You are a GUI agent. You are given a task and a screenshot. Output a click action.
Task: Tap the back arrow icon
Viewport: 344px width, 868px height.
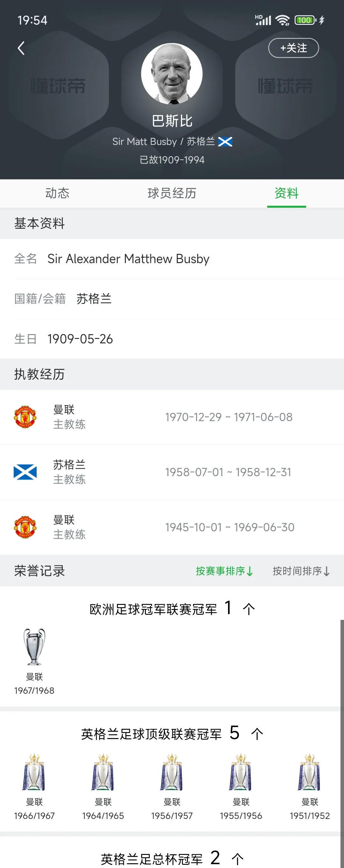(21, 48)
